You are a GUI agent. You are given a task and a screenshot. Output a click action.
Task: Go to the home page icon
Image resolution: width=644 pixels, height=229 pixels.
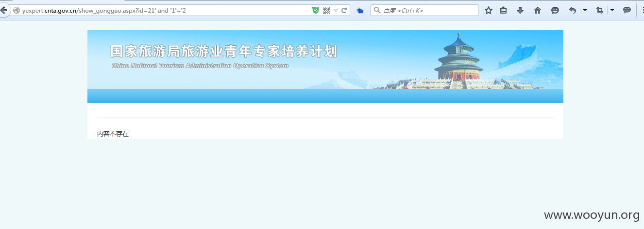coord(538,10)
